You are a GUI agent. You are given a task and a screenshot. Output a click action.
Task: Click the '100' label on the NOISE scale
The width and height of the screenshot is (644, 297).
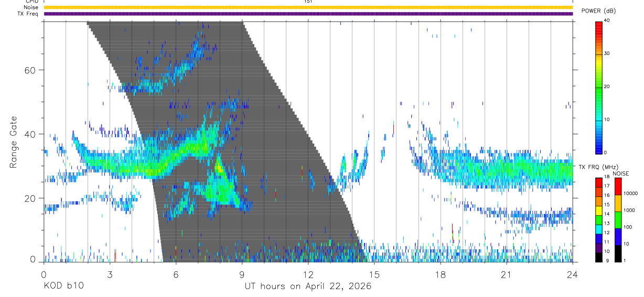628,227
